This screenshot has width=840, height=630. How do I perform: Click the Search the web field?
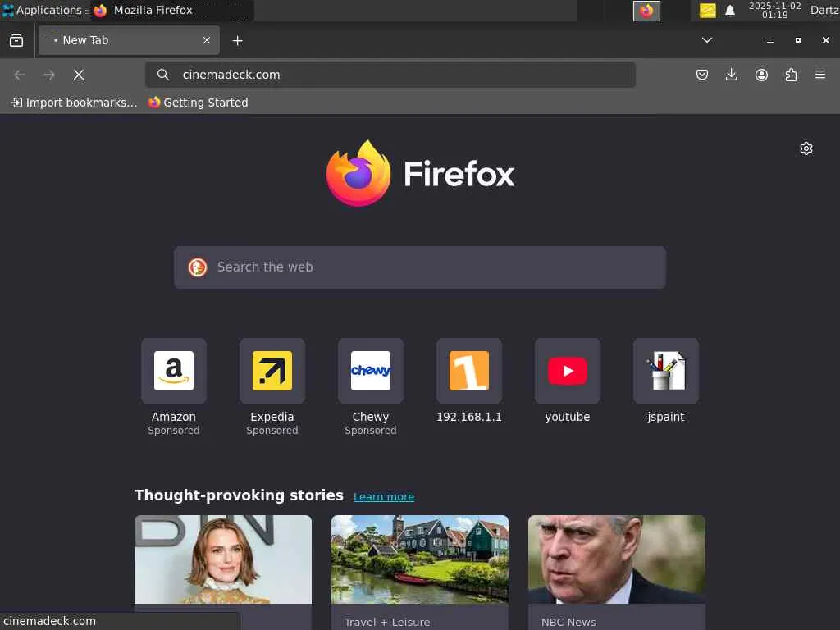pos(420,267)
